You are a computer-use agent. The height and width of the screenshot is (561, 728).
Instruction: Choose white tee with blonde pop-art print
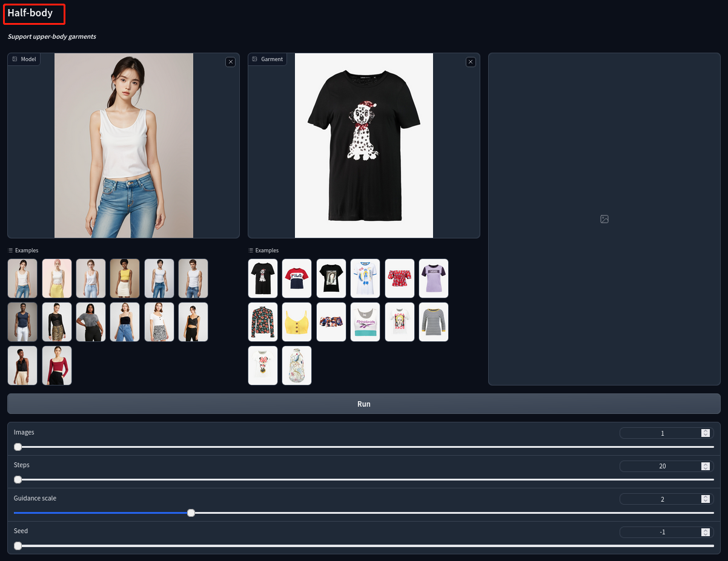point(400,322)
